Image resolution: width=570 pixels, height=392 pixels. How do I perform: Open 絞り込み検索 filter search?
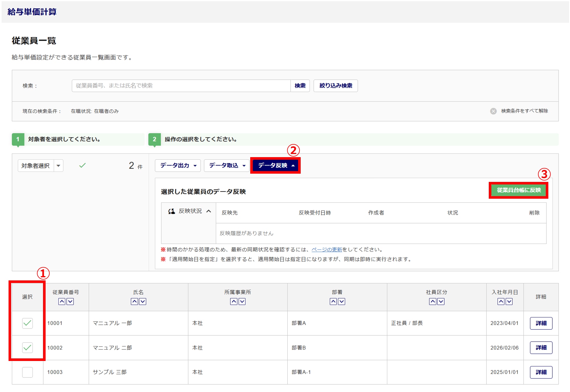[x=335, y=86]
